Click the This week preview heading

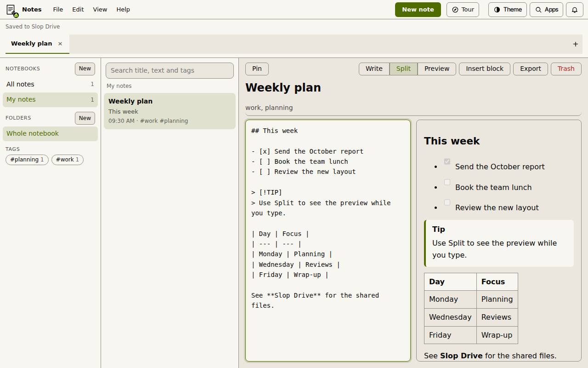click(x=452, y=141)
